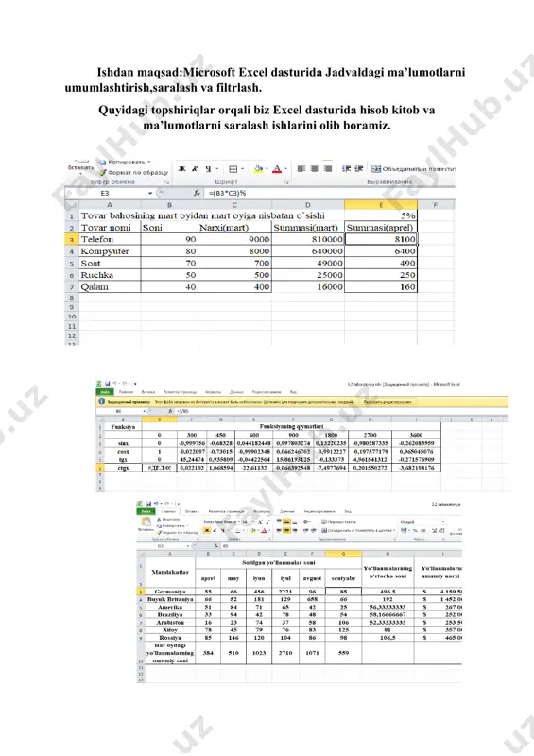Open the font color dropdown arrow in top Excel
Image resolution: width=534 pixels, height=756 pixels.
coord(285,169)
